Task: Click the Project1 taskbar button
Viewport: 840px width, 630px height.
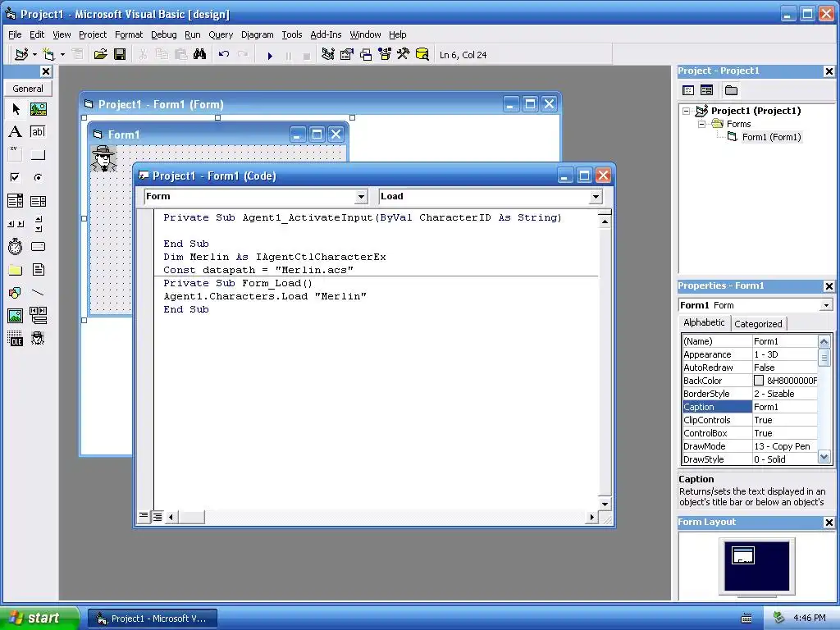Action: coord(153,619)
